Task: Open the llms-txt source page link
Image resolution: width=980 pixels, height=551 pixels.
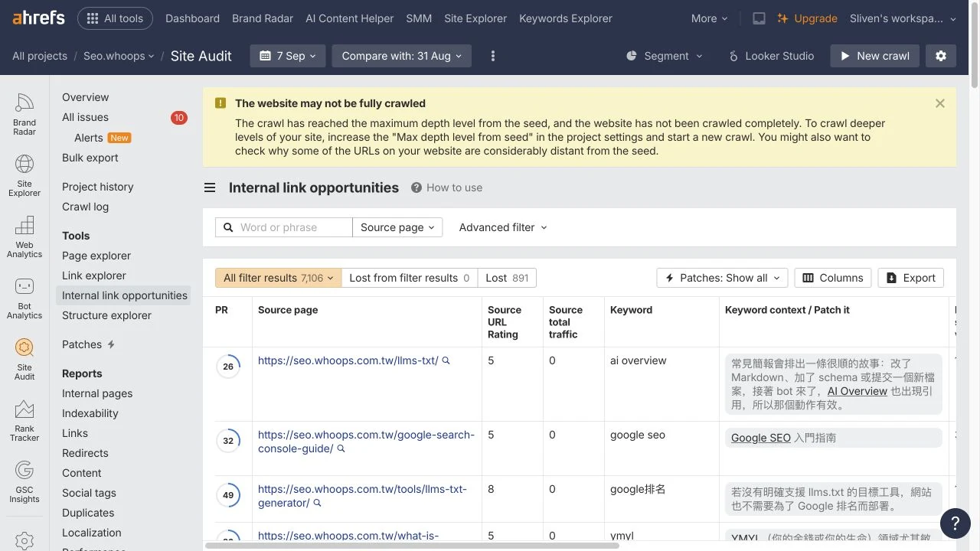Action: pyautogui.click(x=348, y=360)
